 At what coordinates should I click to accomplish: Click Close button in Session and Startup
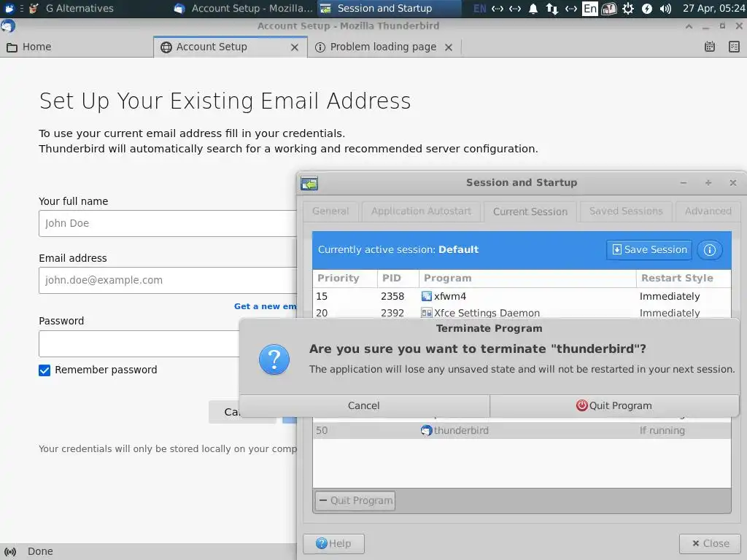[x=710, y=543]
